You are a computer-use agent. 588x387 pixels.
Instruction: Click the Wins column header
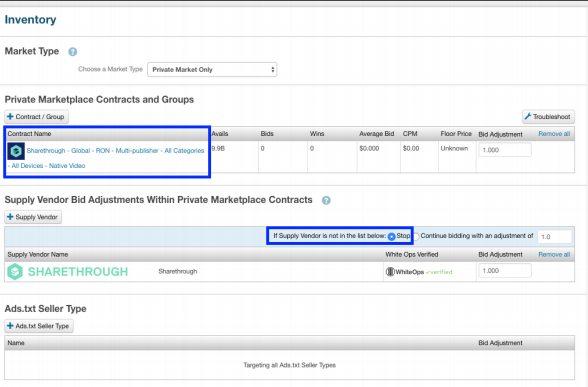[x=317, y=134]
